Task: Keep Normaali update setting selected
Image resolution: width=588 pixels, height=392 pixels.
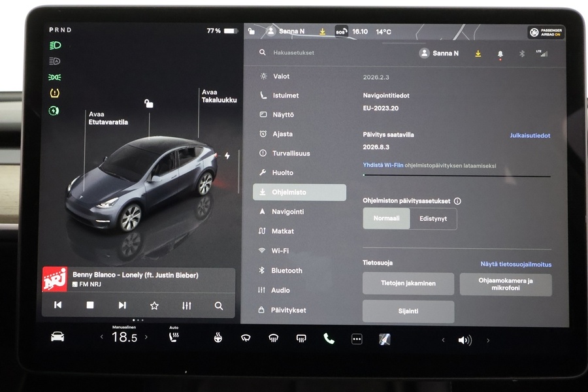Action: tap(386, 219)
